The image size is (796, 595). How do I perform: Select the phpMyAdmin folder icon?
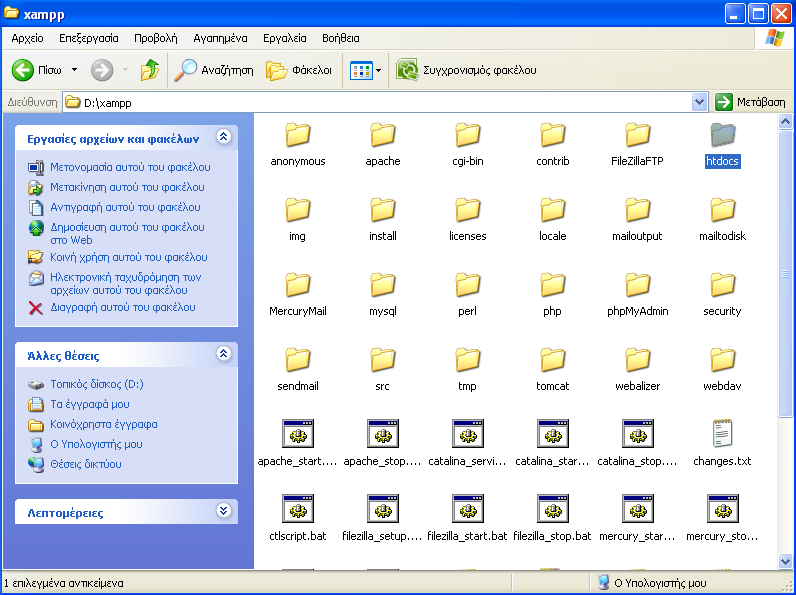pyautogui.click(x=638, y=284)
